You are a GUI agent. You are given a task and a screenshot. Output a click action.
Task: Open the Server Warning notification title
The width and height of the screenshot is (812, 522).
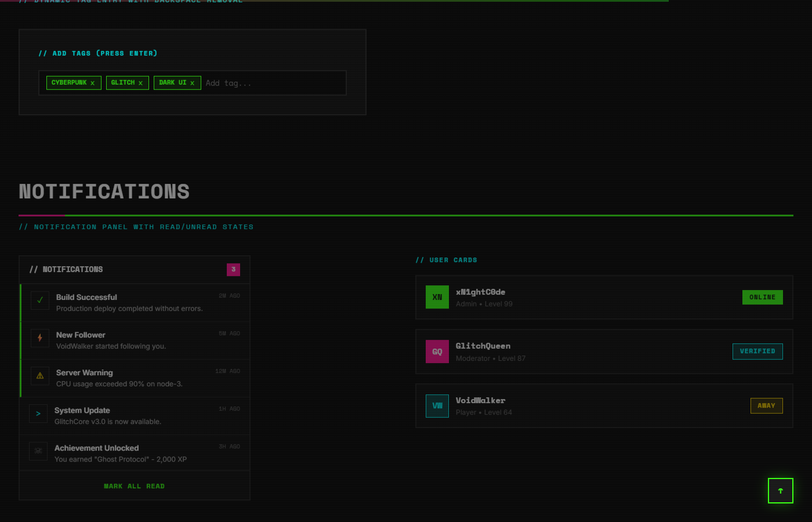click(x=85, y=372)
